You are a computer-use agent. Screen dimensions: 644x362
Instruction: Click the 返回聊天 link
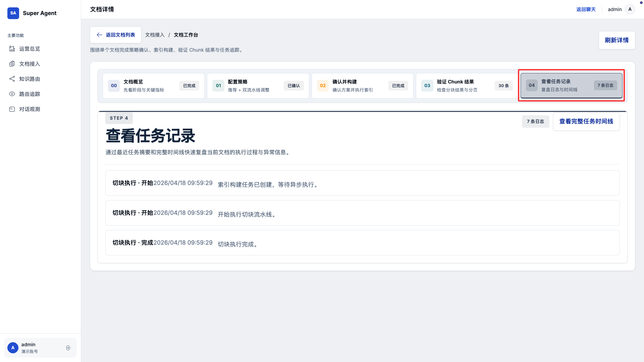(586, 9)
